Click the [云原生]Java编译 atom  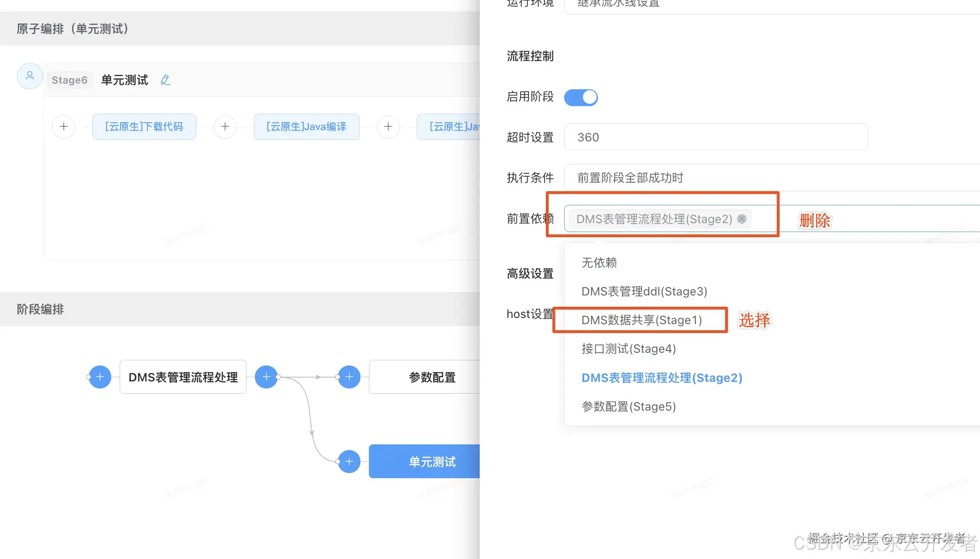pyautogui.click(x=306, y=126)
